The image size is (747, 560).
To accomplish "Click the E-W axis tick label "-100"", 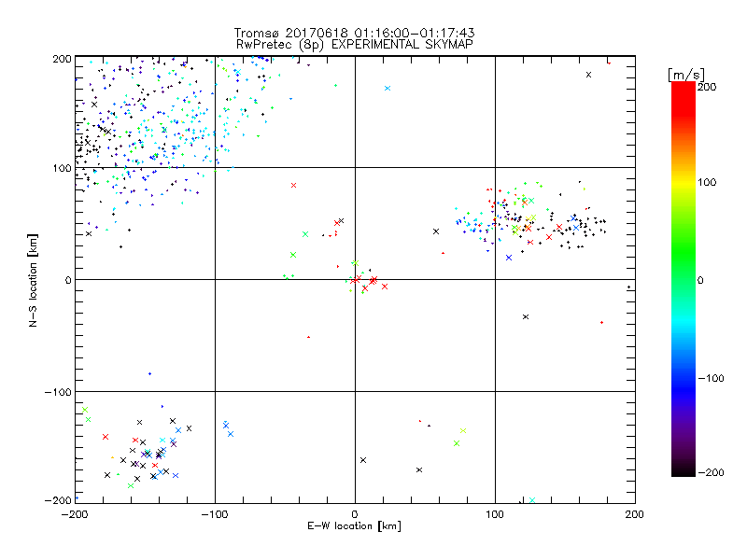I will point(215,514).
